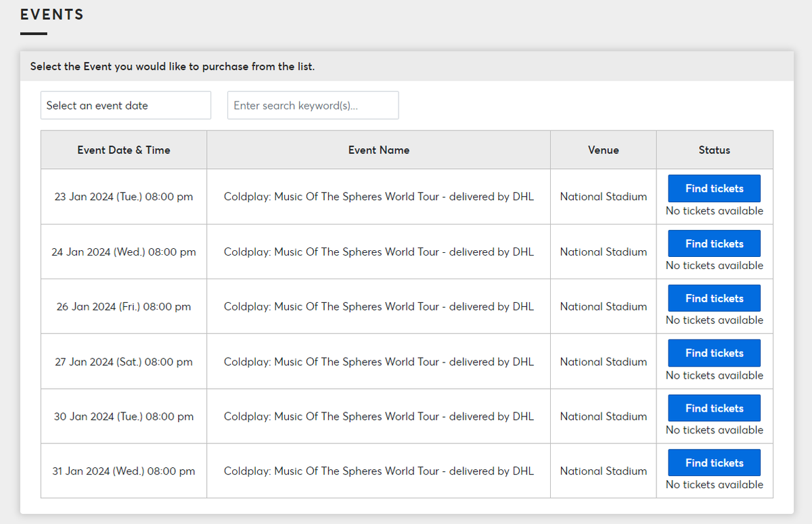Select the '26 Jan 2024 (Fri.) 08:00 pm' cell
812x524 pixels.
point(124,306)
